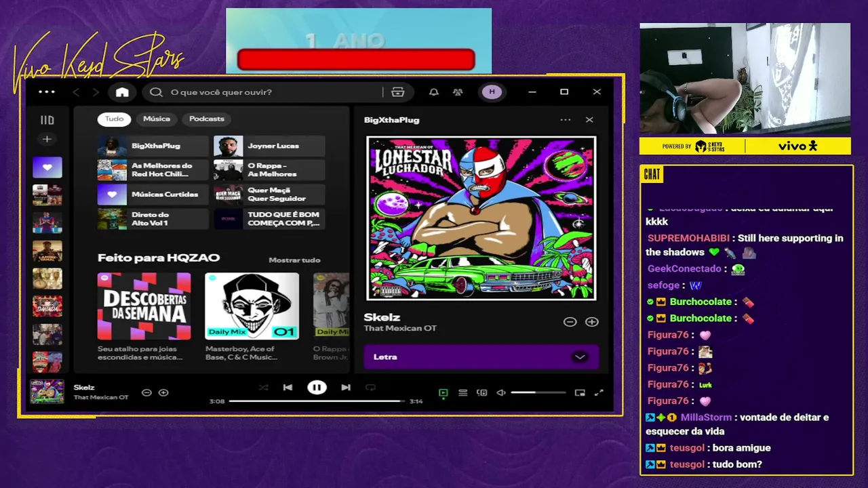Click MillaStorm username in chat
The width and height of the screenshot is (868, 488).
tap(707, 418)
